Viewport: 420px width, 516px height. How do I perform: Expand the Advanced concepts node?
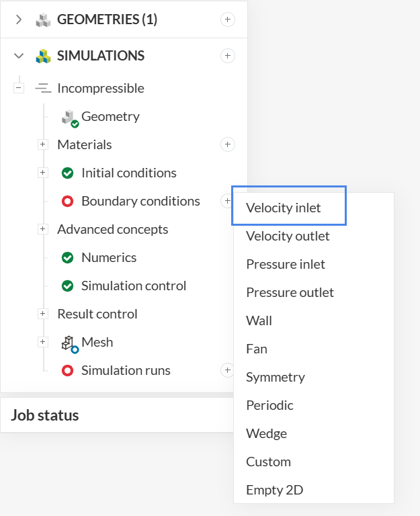coord(43,229)
